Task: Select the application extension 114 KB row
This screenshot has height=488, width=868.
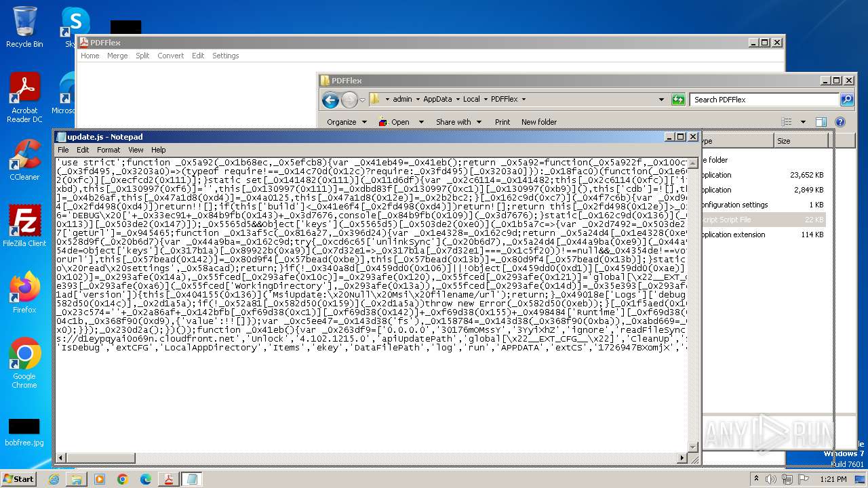Action: point(765,235)
